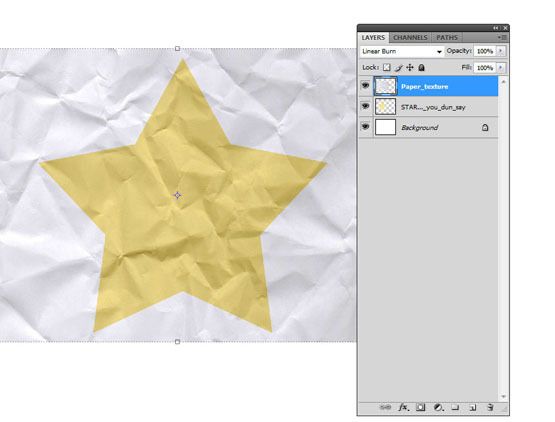The image size is (555, 422).
Task: Hide the STAR..._you_dun_say layer
Action: tap(365, 106)
